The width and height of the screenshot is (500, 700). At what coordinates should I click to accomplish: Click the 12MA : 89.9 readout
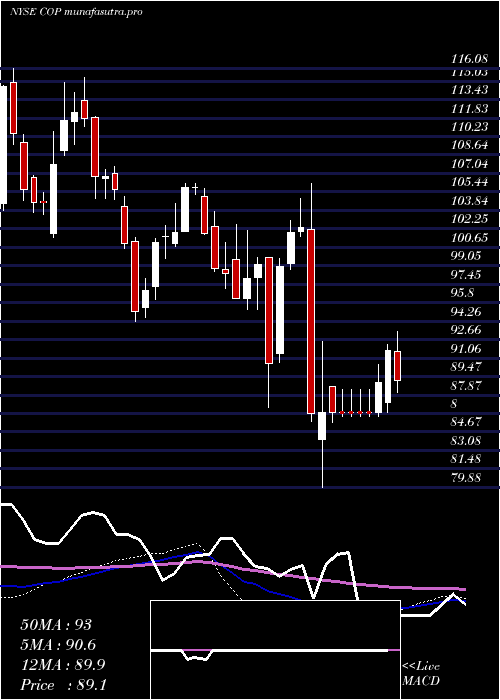coord(63,665)
